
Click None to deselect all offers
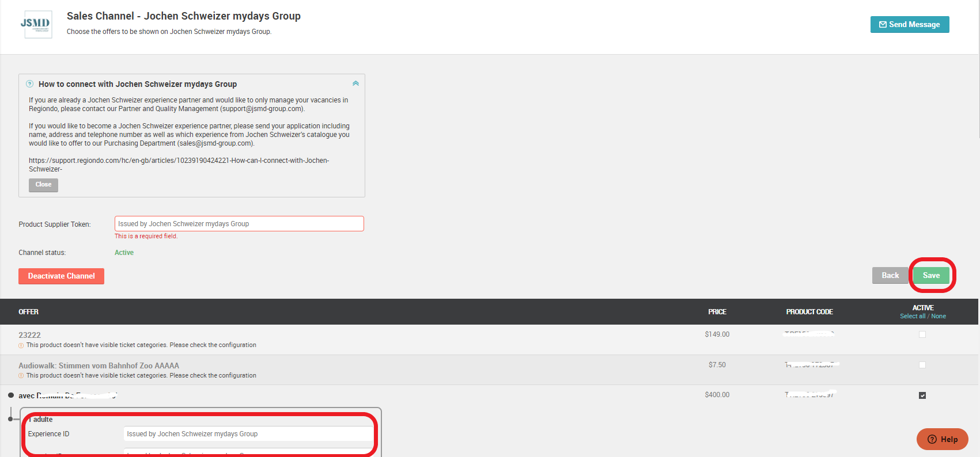click(x=939, y=317)
